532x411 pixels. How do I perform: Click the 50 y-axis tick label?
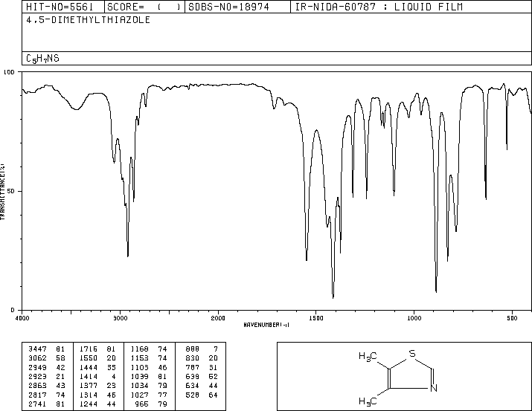11,191
